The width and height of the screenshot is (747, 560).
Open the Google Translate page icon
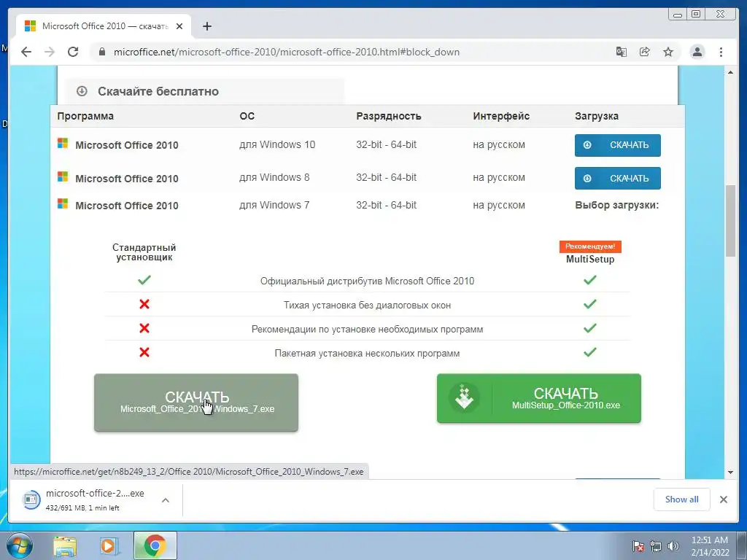click(x=622, y=52)
